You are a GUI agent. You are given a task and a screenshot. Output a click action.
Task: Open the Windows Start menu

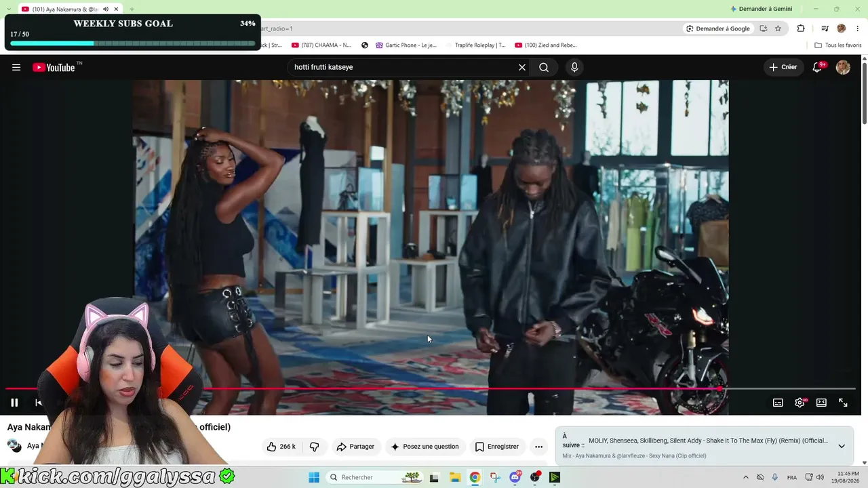(x=314, y=477)
